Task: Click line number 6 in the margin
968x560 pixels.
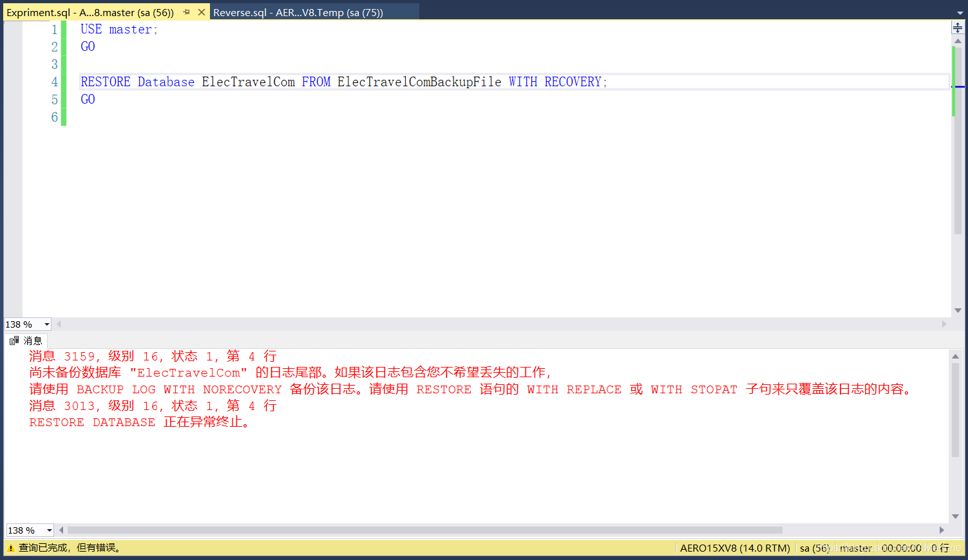Action: tap(54, 117)
